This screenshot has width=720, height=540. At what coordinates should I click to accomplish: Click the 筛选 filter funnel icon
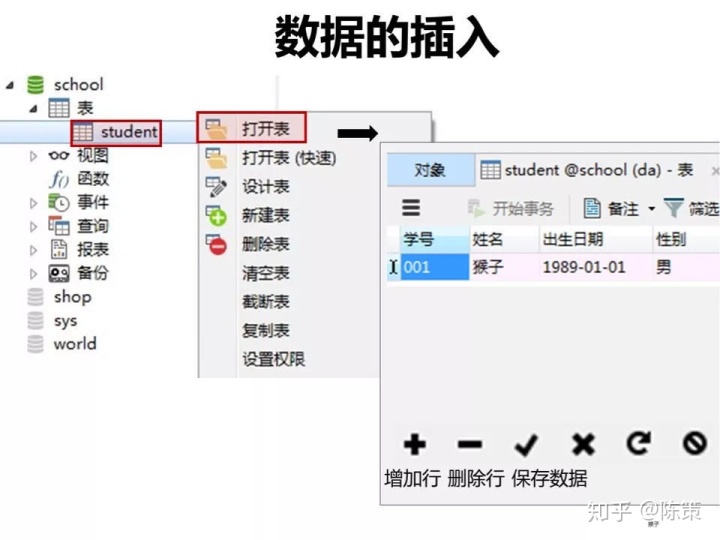coord(673,208)
